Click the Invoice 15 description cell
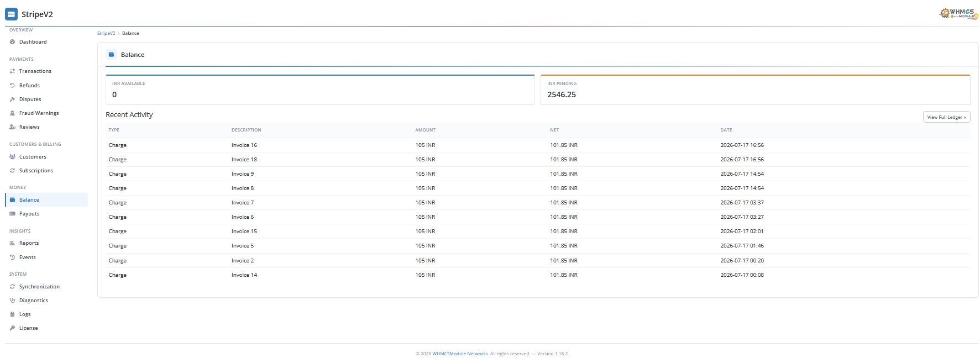This screenshot has width=980, height=363. pyautogui.click(x=244, y=232)
